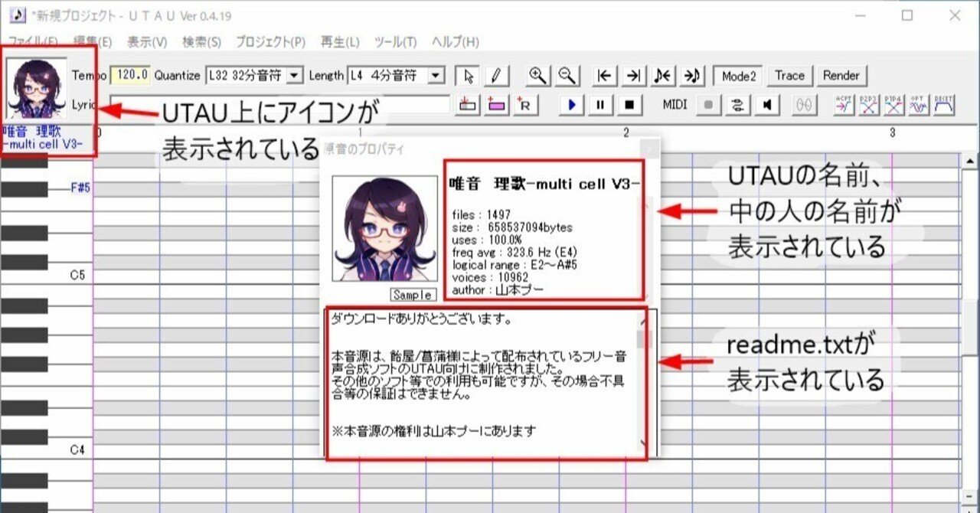Click the Trace button

(789, 75)
